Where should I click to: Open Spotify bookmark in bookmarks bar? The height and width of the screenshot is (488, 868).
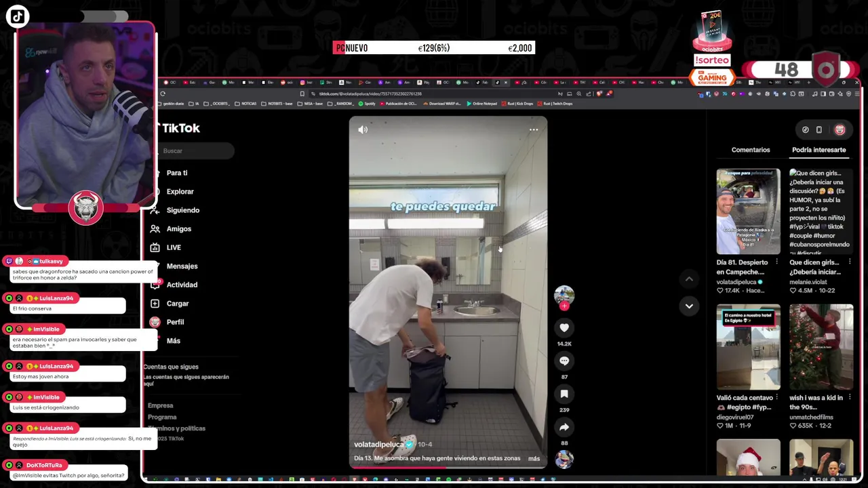pyautogui.click(x=367, y=104)
